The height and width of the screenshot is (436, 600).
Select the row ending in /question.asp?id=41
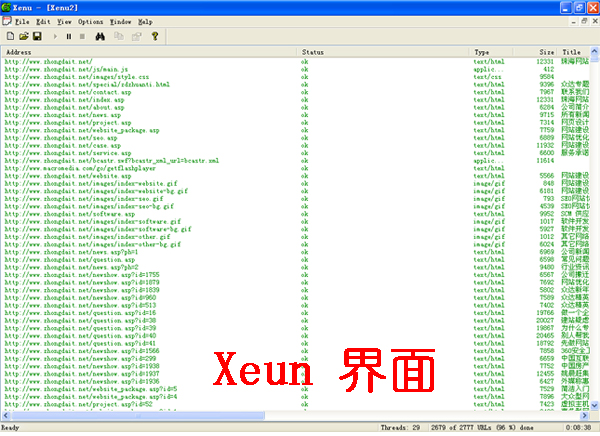click(297, 343)
